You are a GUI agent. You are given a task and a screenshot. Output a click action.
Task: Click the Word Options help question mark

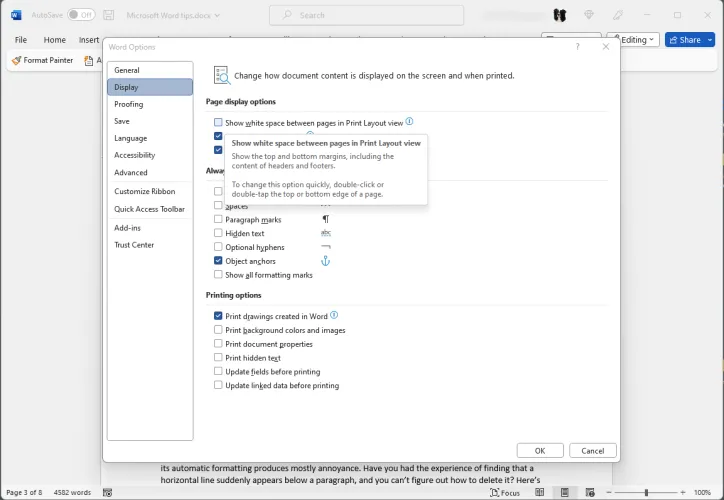(577, 47)
